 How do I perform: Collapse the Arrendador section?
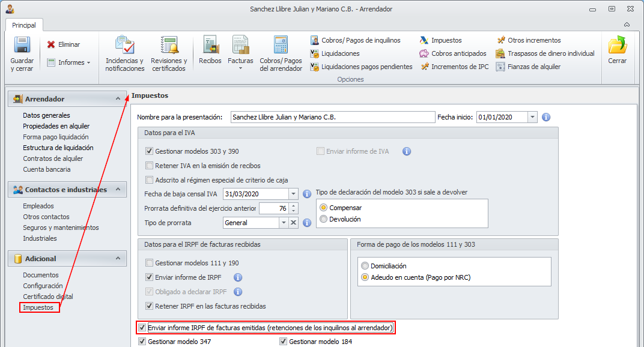118,98
